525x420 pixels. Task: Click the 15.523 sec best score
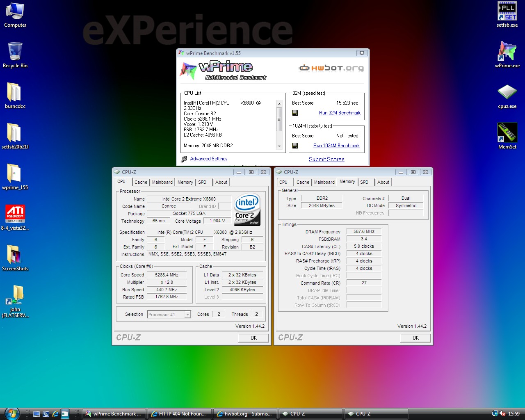(x=347, y=103)
